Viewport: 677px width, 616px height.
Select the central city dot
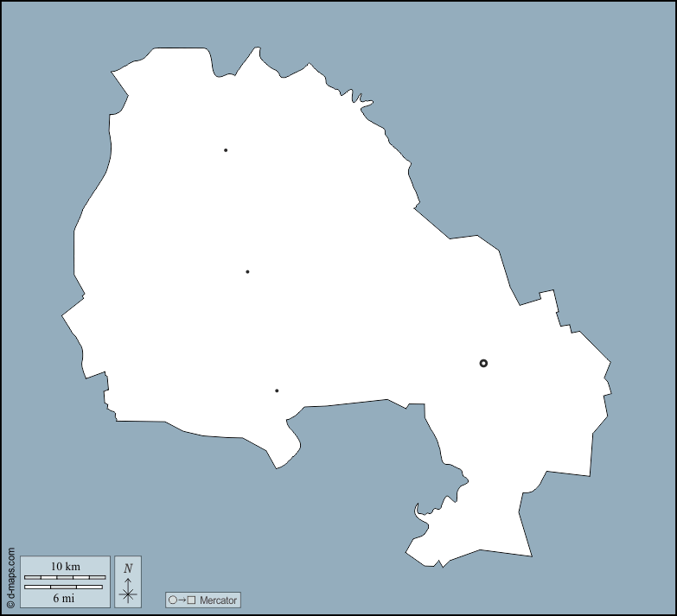(247, 272)
